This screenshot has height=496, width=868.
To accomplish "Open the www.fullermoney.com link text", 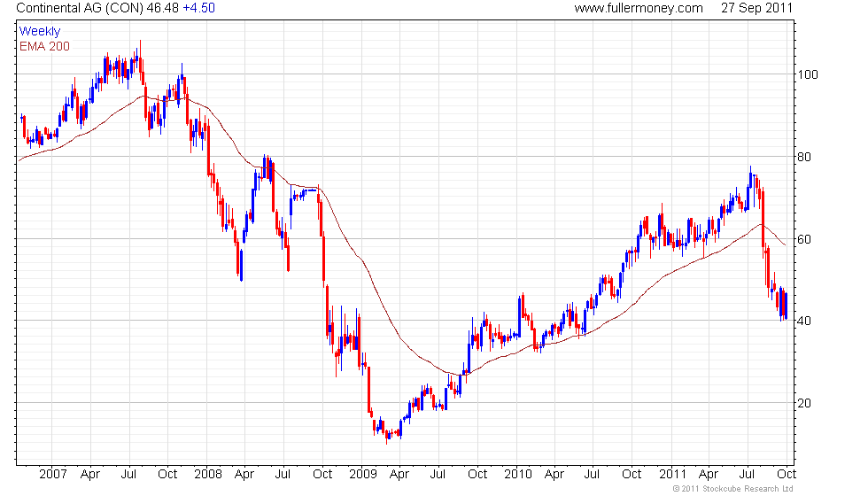I will tap(639, 8).
